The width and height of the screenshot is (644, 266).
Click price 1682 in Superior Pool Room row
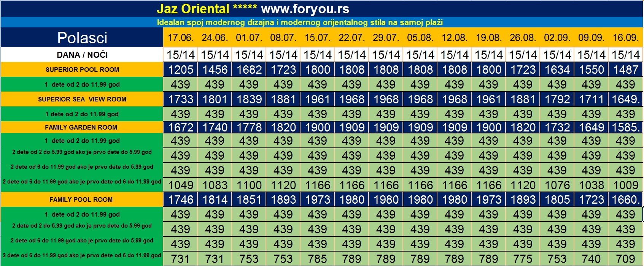tap(249, 70)
